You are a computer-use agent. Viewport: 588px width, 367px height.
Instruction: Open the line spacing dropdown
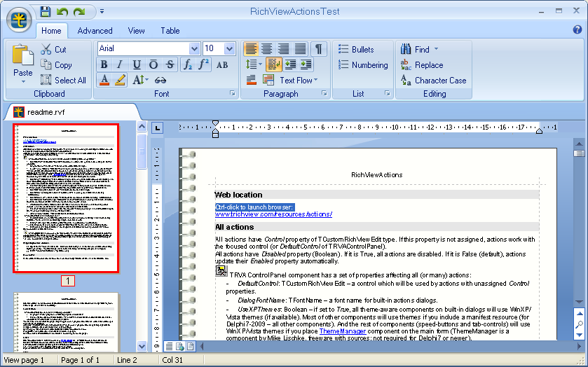pyautogui.click(x=254, y=64)
